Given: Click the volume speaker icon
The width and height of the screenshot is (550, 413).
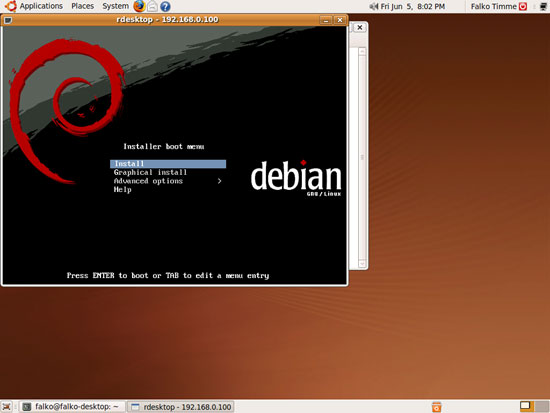Looking at the screenshot, I should pos(374,6).
